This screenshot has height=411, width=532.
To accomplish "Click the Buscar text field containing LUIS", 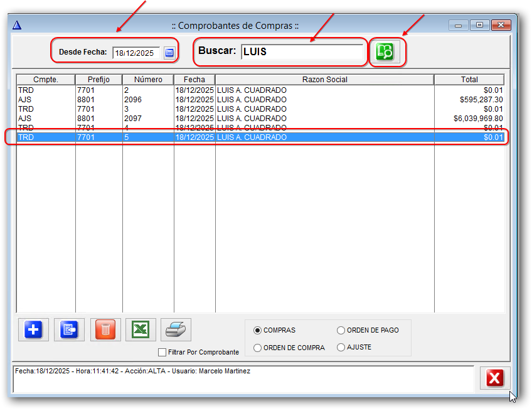I will 301,52.
